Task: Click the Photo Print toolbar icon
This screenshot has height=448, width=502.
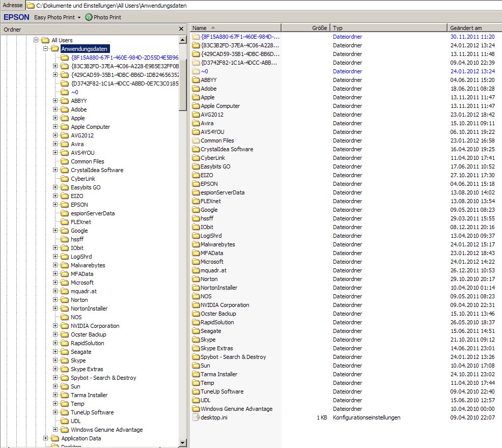Action: (x=89, y=17)
